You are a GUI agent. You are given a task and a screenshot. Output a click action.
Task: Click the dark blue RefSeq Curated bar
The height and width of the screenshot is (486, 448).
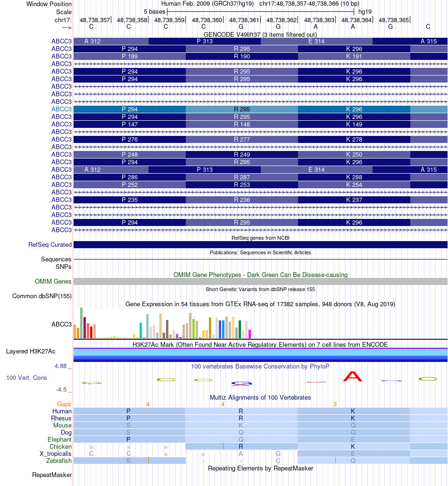point(261,244)
